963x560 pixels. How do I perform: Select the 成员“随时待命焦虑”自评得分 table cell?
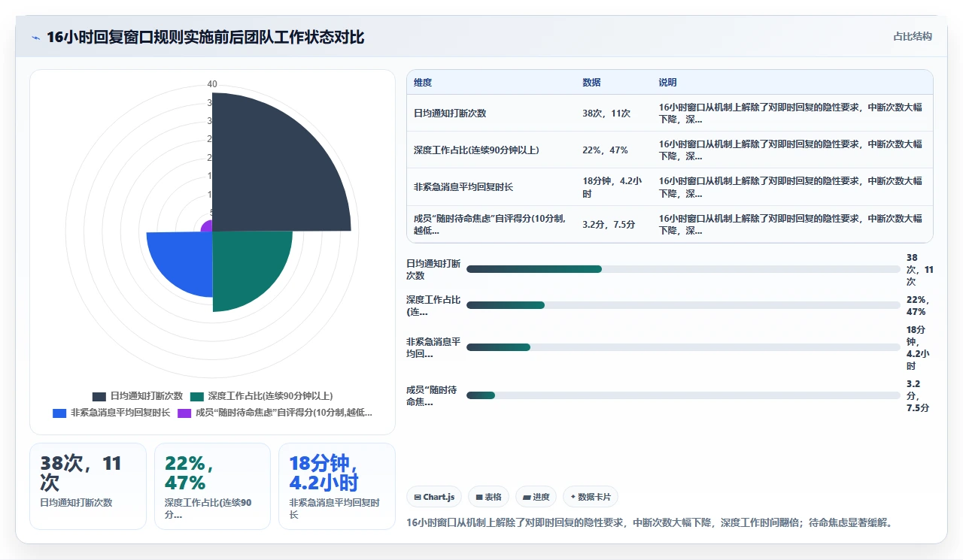click(x=490, y=224)
